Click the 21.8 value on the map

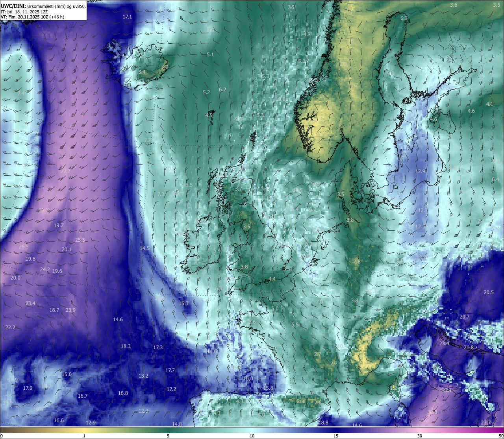[469, 348]
